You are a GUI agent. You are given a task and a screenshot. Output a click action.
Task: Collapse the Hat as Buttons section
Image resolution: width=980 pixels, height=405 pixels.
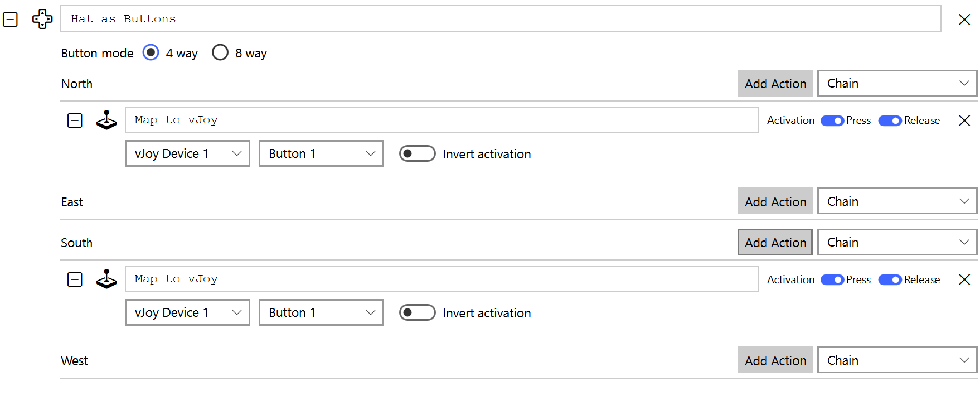pos(11,20)
